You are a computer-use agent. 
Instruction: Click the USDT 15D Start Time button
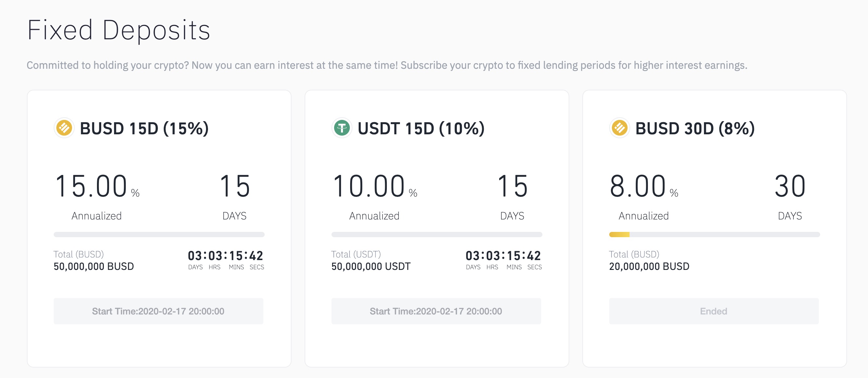[x=436, y=311]
